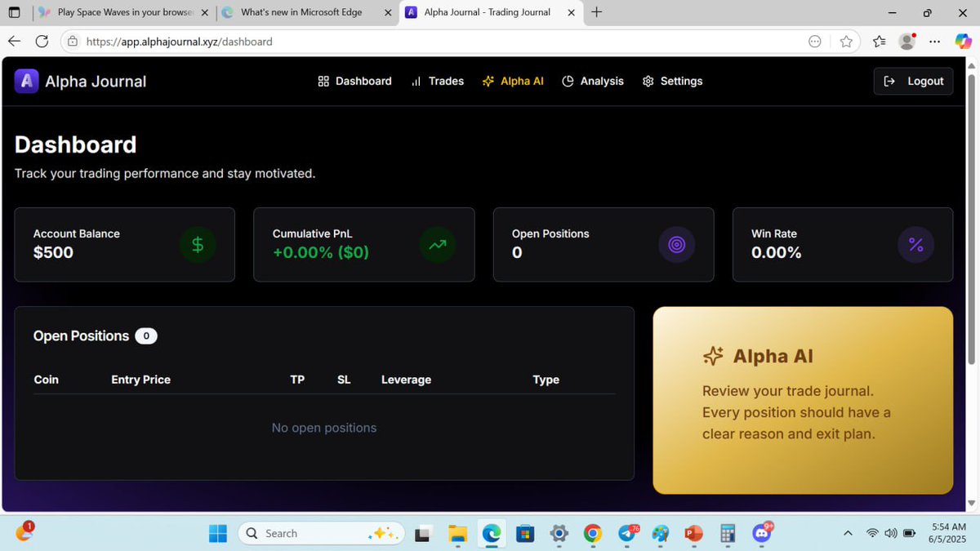Open the gold Alpha AI card heading

point(773,356)
